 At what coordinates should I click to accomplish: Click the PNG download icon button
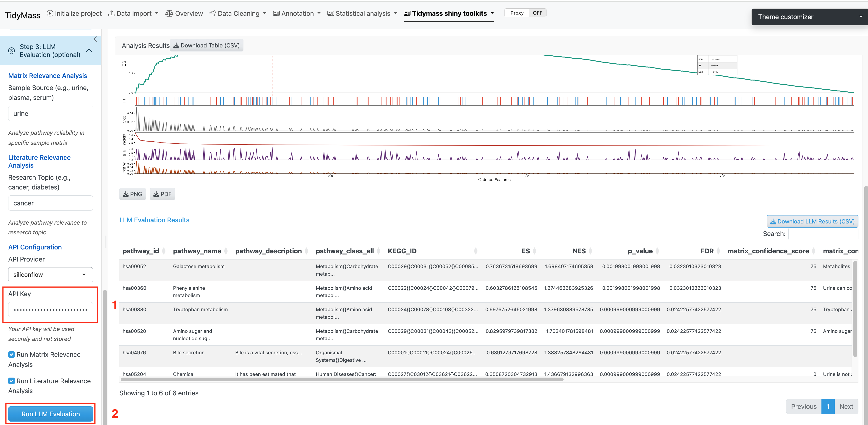[132, 194]
